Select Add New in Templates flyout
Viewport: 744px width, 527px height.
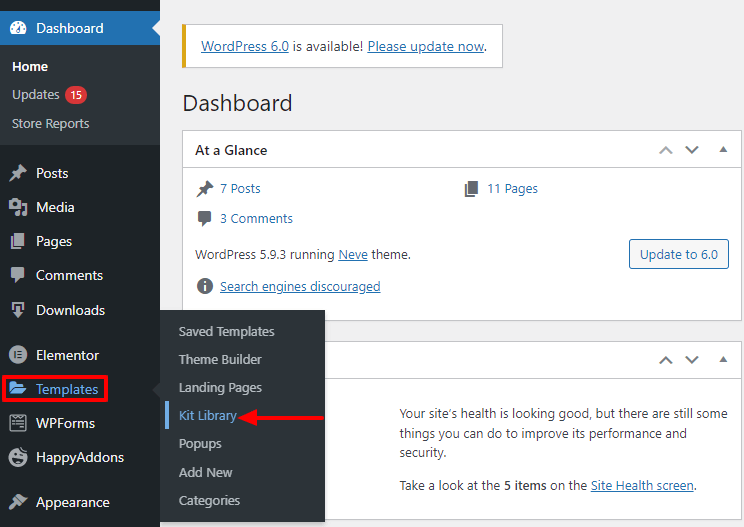tap(205, 472)
